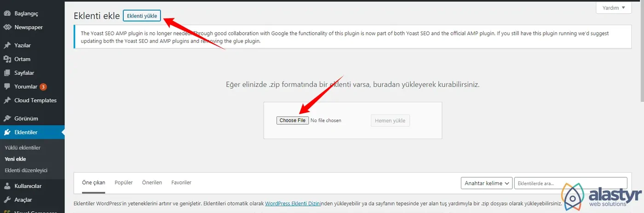Open Eklenti düzenleyici submenu link
The image size is (644, 213).
(26, 170)
